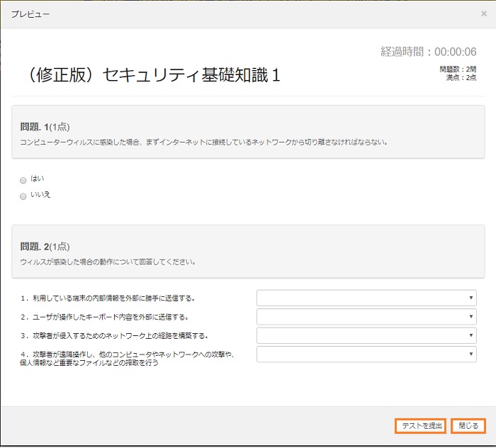
Task: Expand dropdown for statement 4 about 遠隔操作
Action: (366, 354)
